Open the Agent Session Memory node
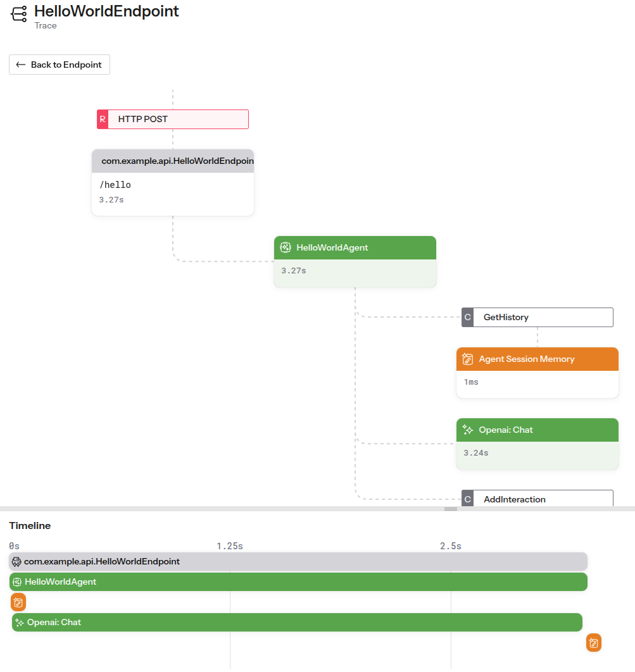This screenshot has height=672, width=635. [x=538, y=372]
